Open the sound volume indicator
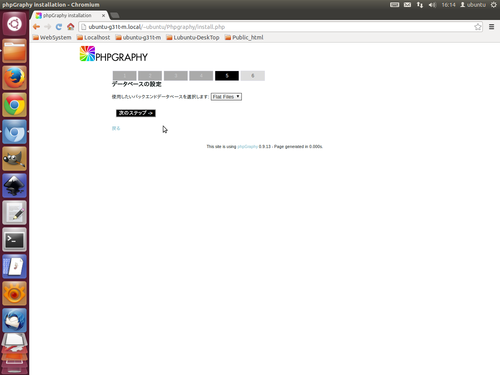The width and height of the screenshot is (500, 375). pos(432,5)
